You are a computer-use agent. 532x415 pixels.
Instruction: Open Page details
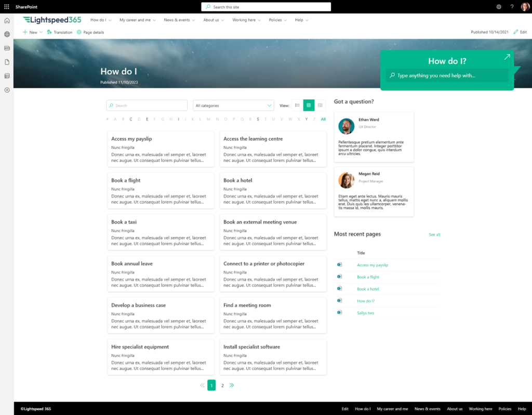pyautogui.click(x=90, y=32)
